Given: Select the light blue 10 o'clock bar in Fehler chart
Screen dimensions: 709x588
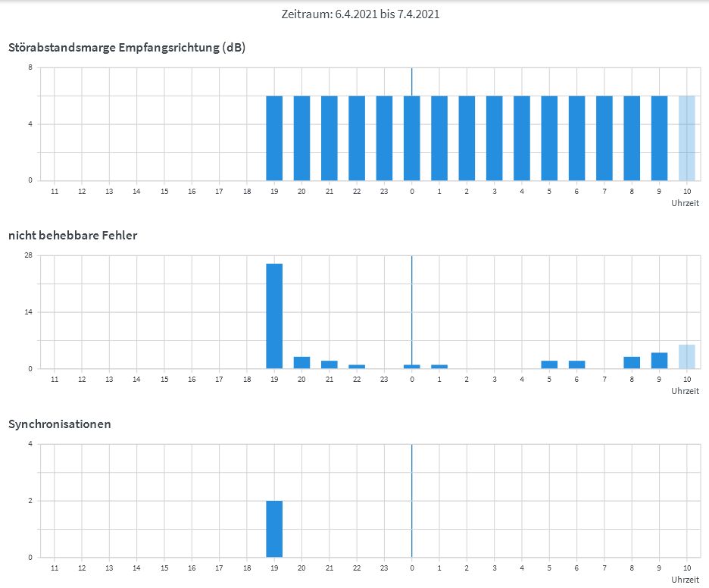Looking at the screenshot, I should tap(686, 357).
